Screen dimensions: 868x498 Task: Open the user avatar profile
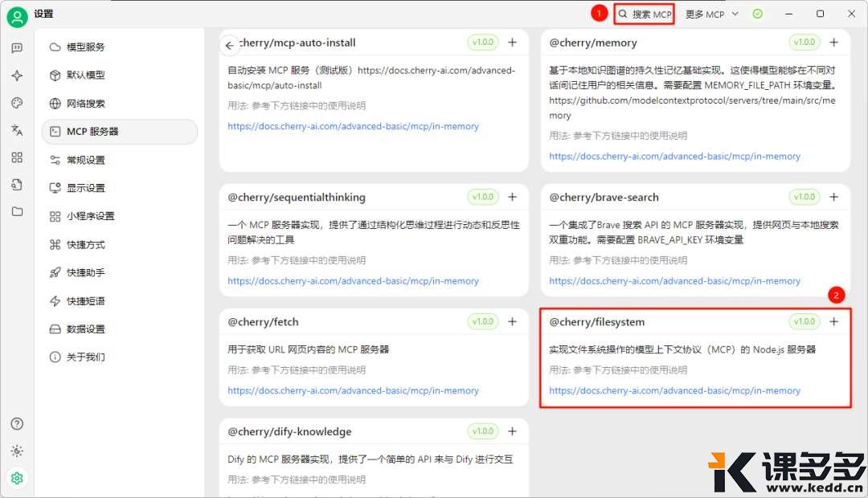point(17,17)
